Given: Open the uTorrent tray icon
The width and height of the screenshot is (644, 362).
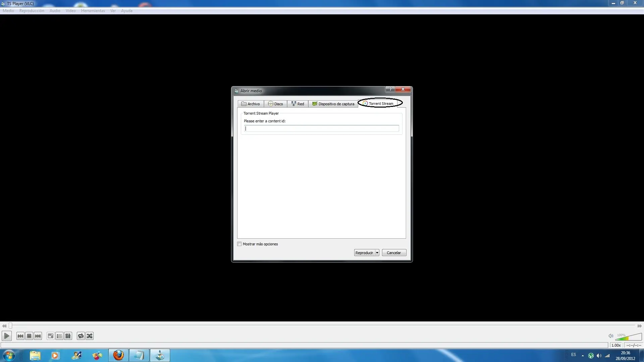Looking at the screenshot, I should pos(591,356).
